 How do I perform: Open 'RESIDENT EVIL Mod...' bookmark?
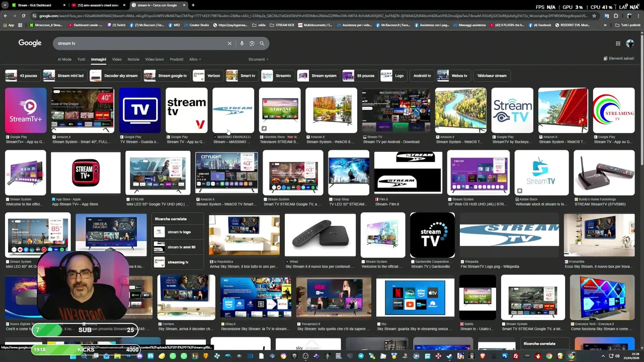click(572, 25)
